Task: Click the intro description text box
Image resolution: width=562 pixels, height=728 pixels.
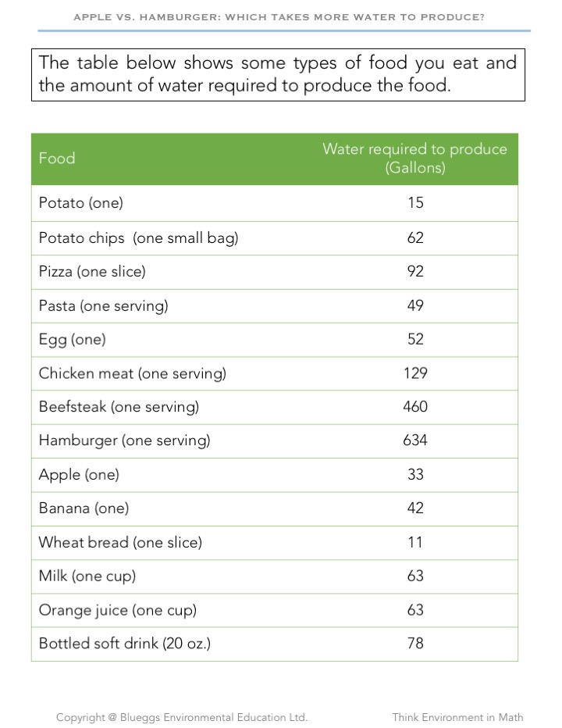Action: coord(278,74)
